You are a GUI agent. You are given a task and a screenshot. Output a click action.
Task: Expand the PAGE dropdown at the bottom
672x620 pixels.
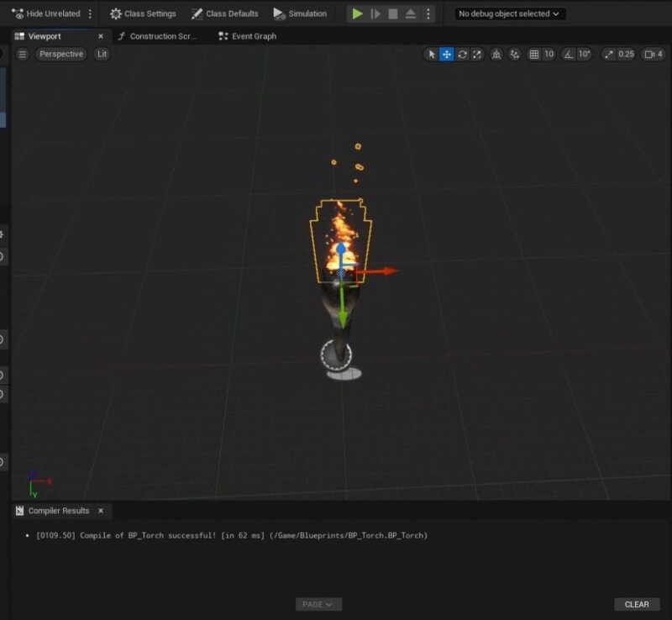pyautogui.click(x=318, y=603)
